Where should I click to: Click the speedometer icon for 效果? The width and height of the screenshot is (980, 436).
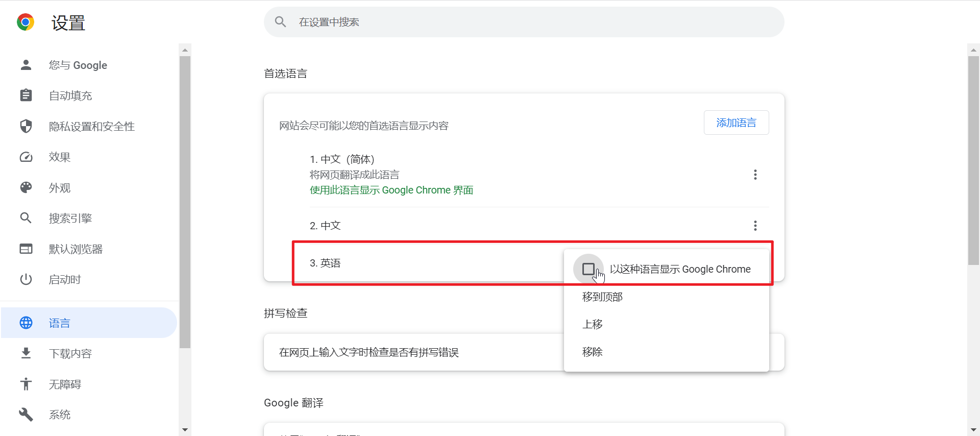pyautogui.click(x=26, y=157)
